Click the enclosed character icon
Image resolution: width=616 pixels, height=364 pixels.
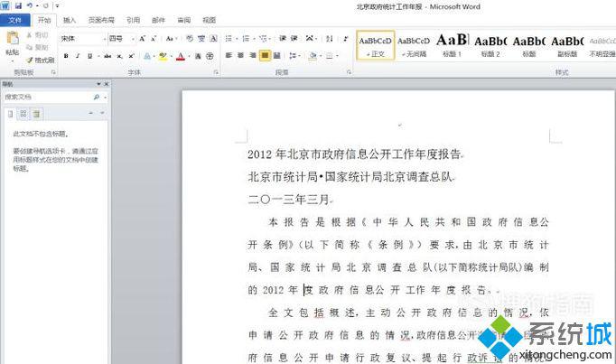coord(210,56)
